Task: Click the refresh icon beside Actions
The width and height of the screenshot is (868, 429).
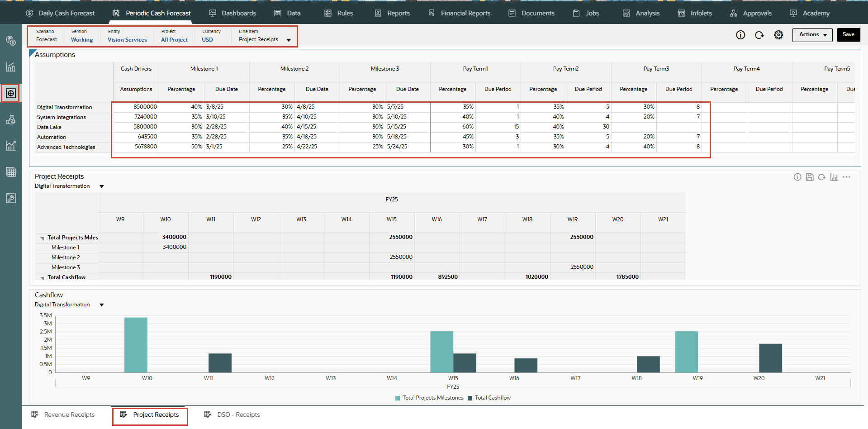Action: pos(759,35)
